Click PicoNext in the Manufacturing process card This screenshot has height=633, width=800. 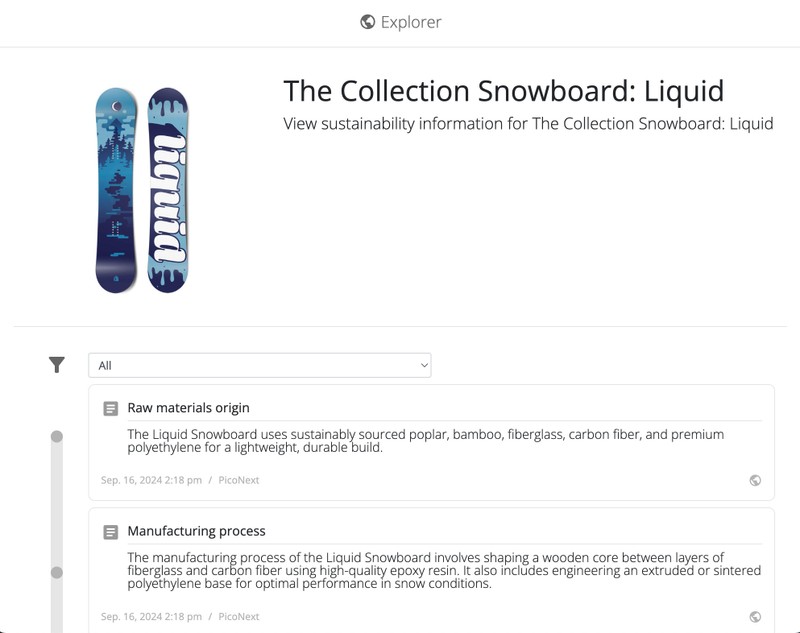239,617
